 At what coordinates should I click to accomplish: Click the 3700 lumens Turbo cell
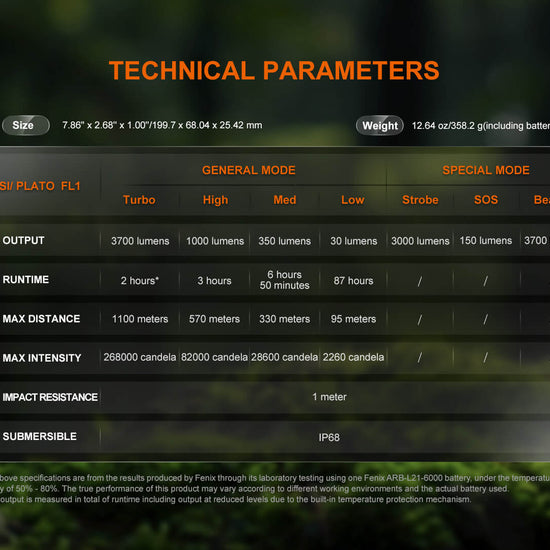click(140, 241)
